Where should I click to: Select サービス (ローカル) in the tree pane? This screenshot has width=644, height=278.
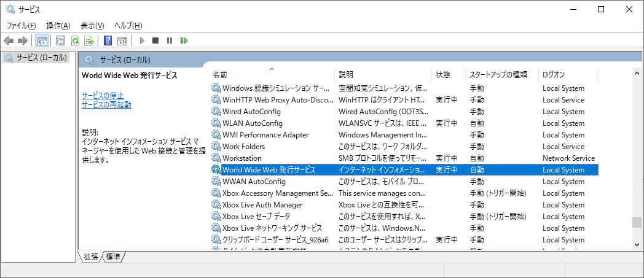[41, 58]
